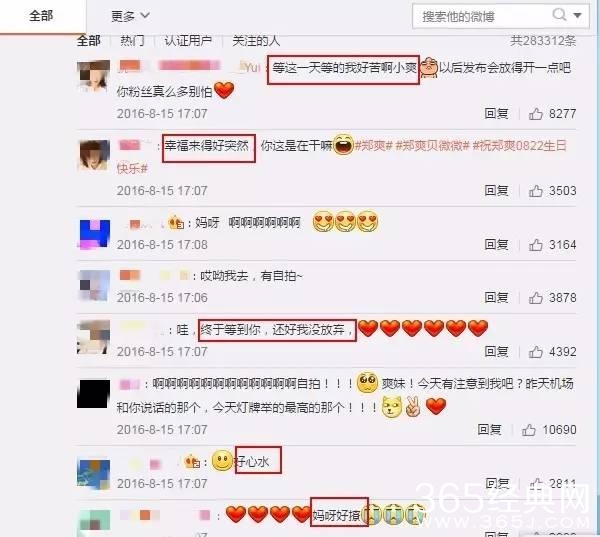This screenshot has width=600, height=537.
Task: Click 回复 on the 幸福来得好突然 comment
Action: pos(497,191)
